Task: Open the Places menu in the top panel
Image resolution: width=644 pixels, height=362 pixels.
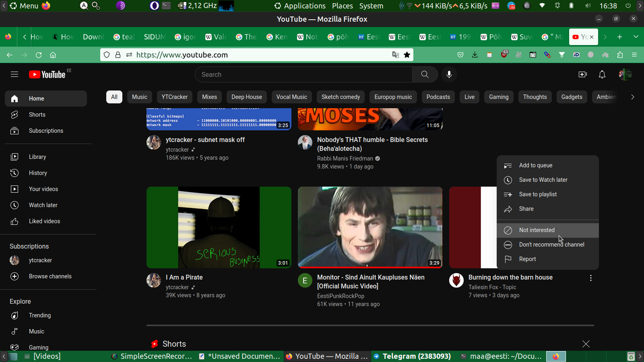Action: pyautogui.click(x=343, y=6)
